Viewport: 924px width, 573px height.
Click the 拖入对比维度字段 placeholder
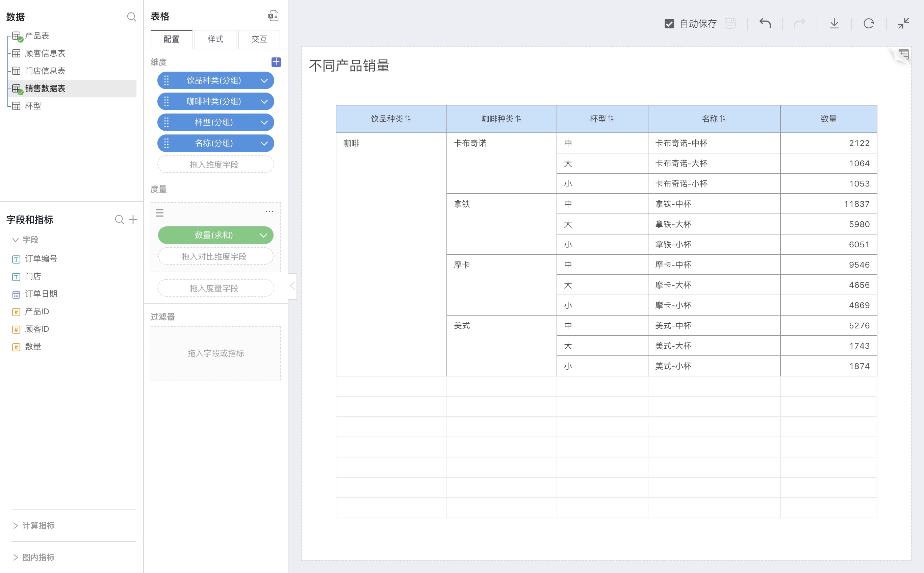click(x=215, y=256)
